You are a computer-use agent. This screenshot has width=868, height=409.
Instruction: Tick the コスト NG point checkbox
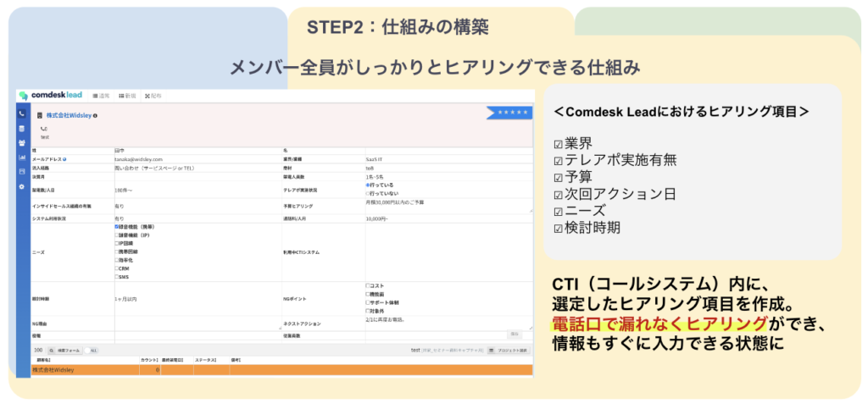(x=368, y=285)
